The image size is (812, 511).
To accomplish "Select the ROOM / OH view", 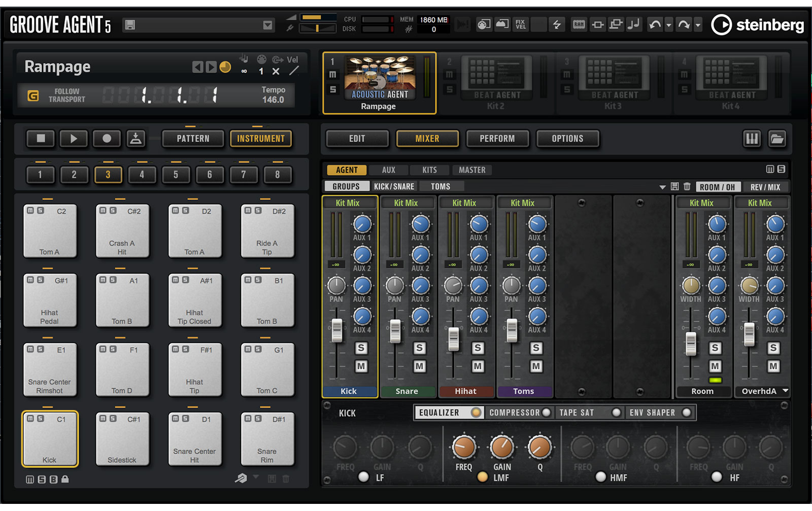I will click(x=718, y=187).
